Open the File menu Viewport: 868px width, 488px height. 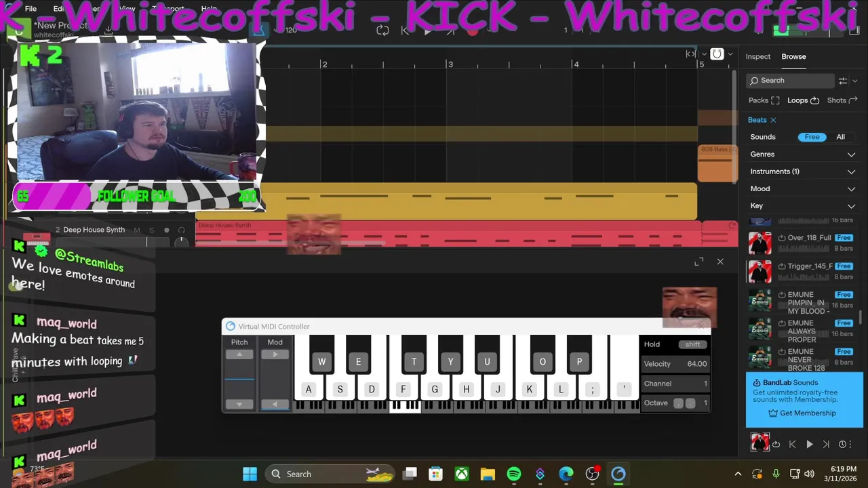(x=31, y=9)
